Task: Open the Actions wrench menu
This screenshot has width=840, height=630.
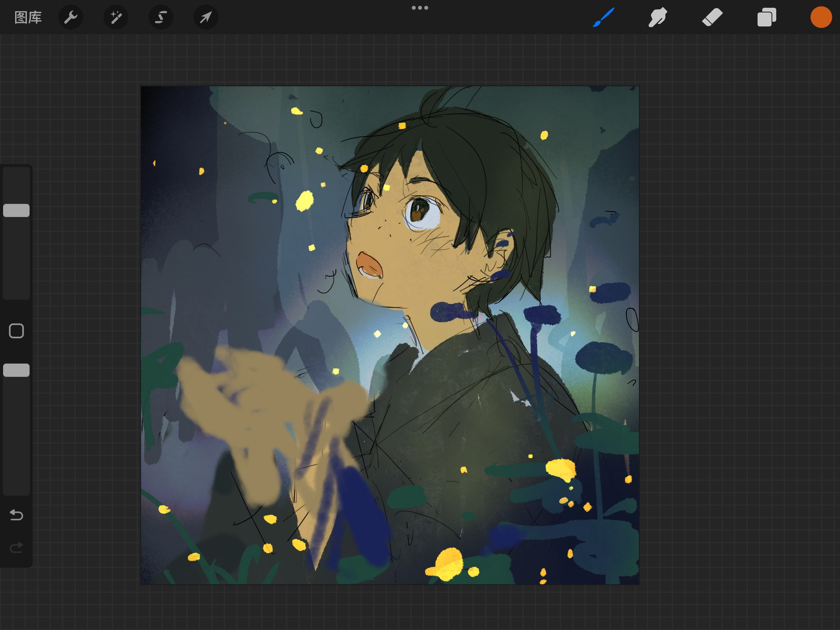Action: (71, 17)
